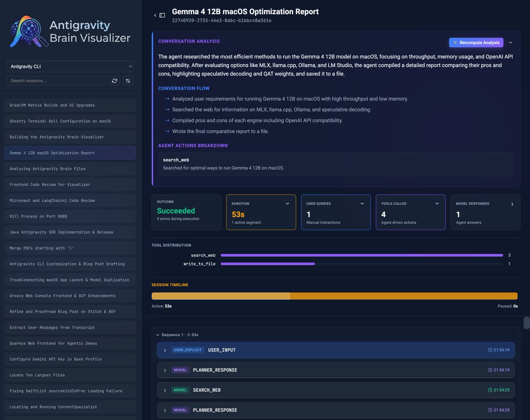The height and width of the screenshot is (420, 530).
Task: Click the 21:54:25 timestamp
Action: pyautogui.click(x=502, y=390)
